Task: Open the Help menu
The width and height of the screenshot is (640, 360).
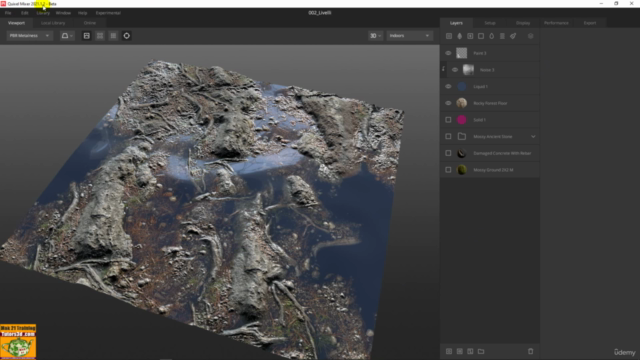Action: pos(82,13)
